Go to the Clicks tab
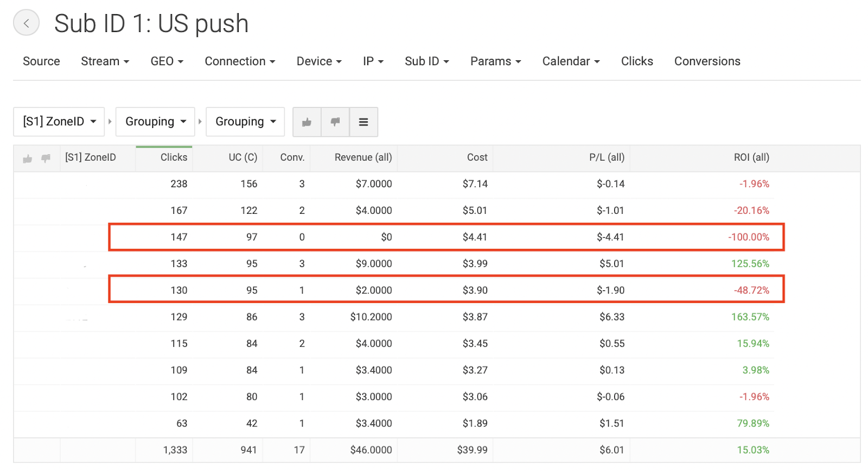Screen dimensions: 868x471 [637, 61]
